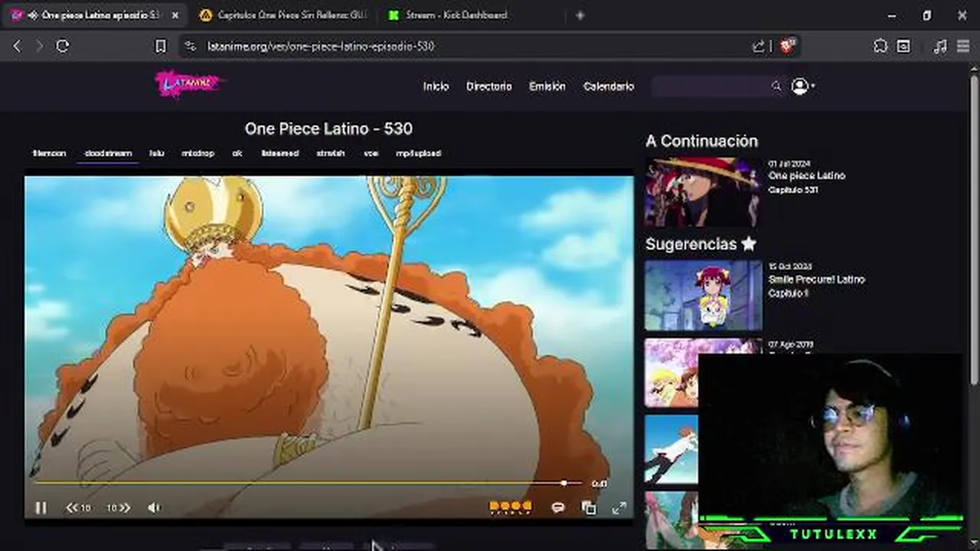The width and height of the screenshot is (980, 551).
Task: Open the Inicio navigation link
Action: 436,86
